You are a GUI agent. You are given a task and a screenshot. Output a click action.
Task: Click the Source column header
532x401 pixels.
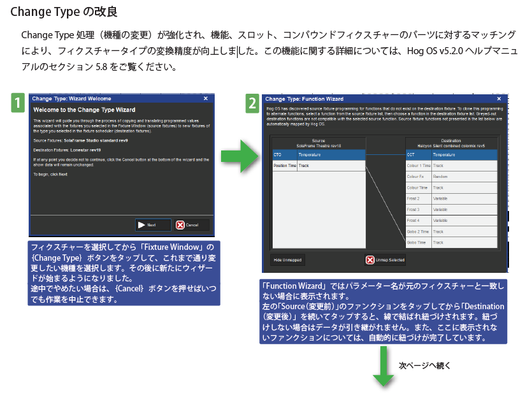pyautogui.click(x=319, y=143)
